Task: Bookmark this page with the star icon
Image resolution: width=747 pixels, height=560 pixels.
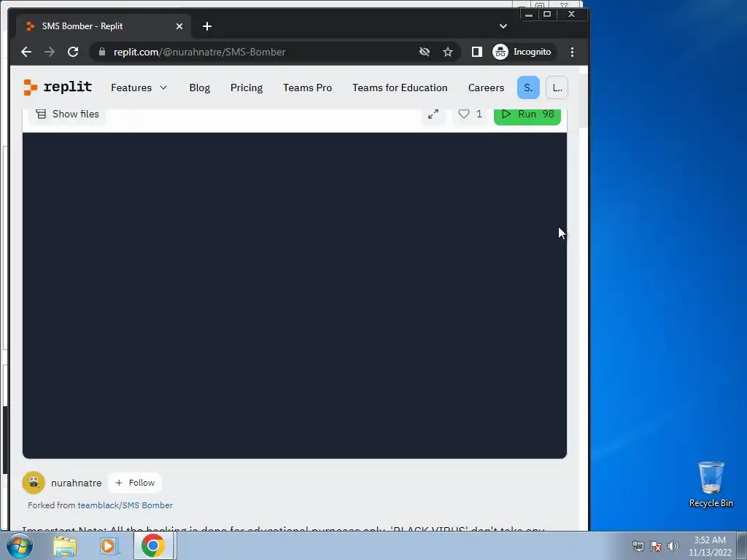Action: tap(448, 52)
